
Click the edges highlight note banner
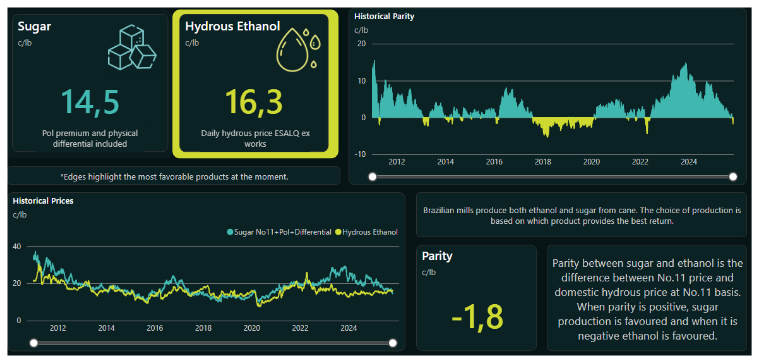pyautogui.click(x=174, y=176)
